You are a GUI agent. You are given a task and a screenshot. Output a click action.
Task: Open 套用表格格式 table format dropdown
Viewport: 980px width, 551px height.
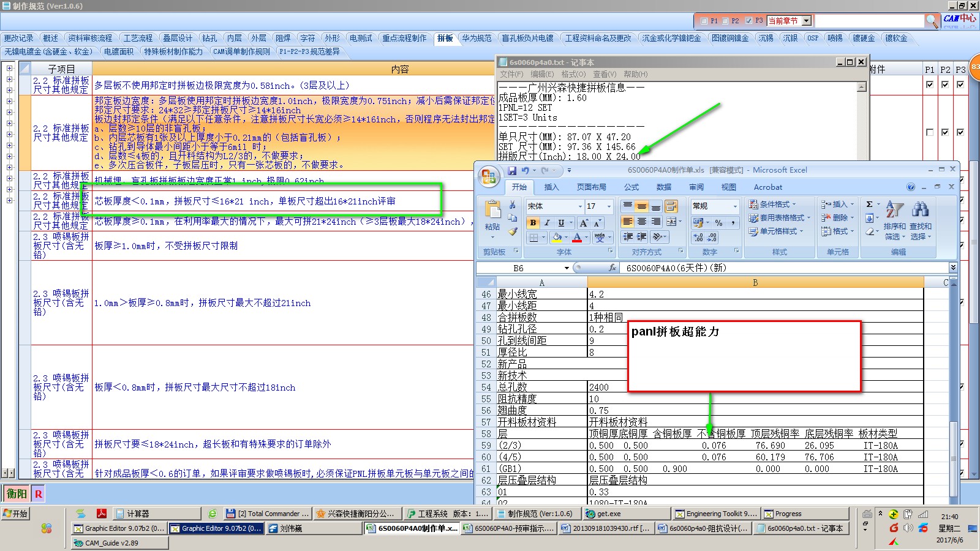(779, 218)
